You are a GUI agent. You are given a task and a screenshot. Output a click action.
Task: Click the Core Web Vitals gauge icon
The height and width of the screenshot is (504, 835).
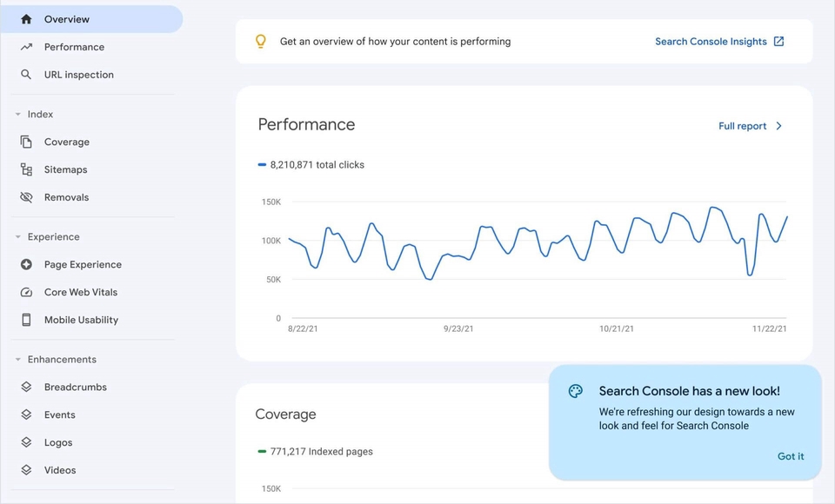coord(26,292)
